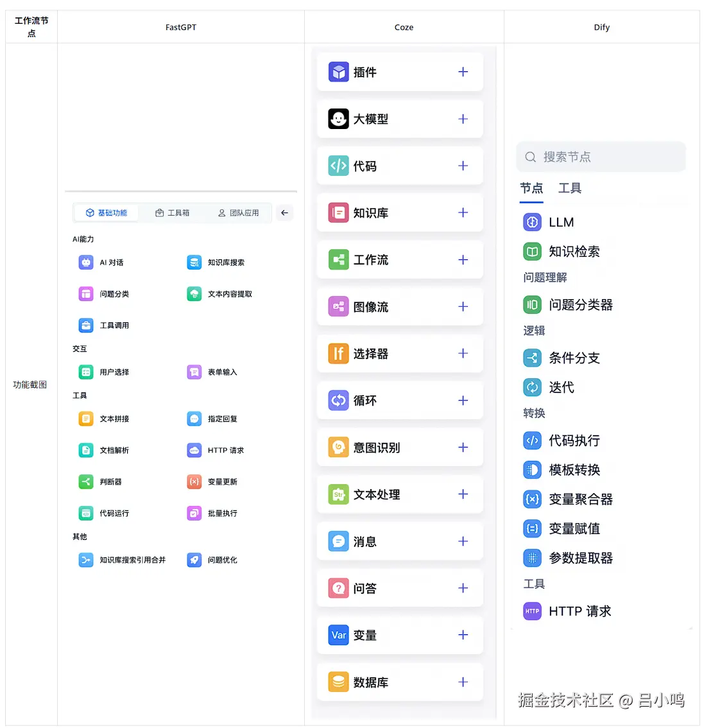
Task: Click the Coze 选择器 If icon
Action: [338, 353]
